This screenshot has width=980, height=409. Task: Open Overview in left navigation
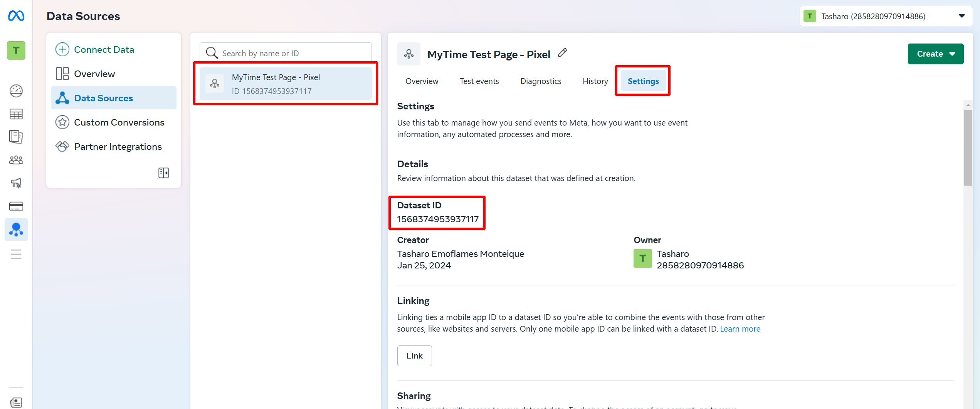point(114,74)
